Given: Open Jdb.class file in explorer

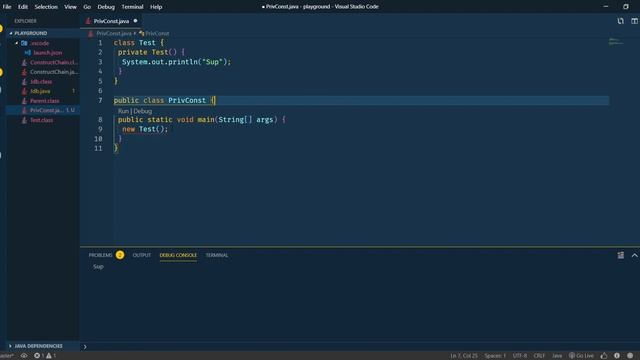Looking at the screenshot, I should pyautogui.click(x=41, y=82).
